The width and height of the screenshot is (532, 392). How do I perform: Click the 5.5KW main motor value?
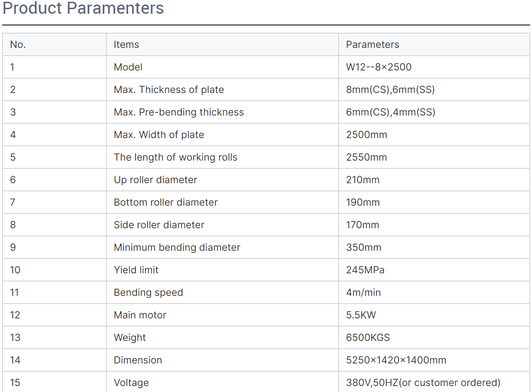point(361,315)
